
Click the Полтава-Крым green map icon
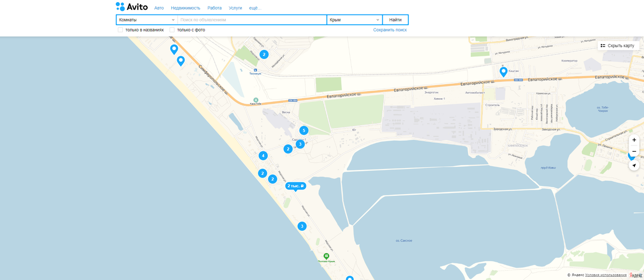[x=326, y=256]
